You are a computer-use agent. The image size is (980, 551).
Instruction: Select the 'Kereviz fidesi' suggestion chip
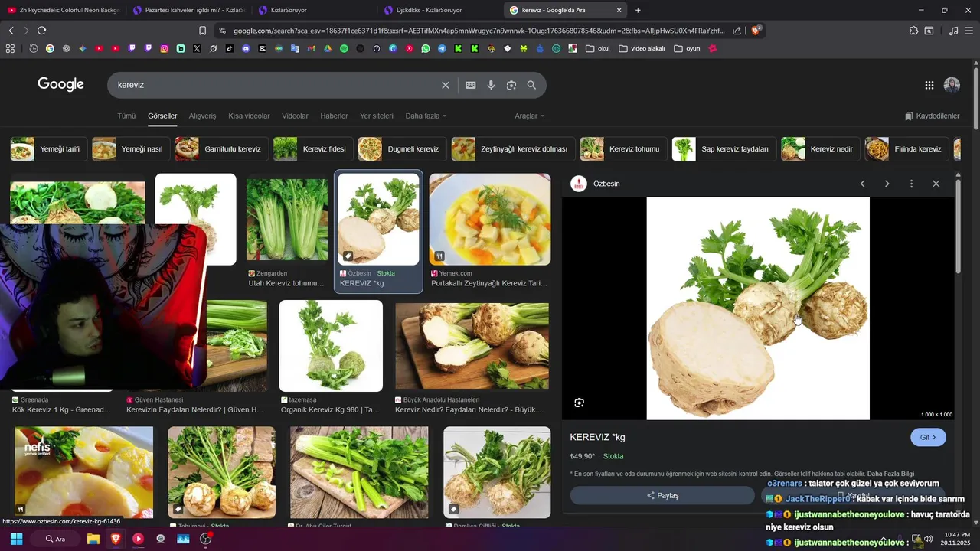[312, 148]
